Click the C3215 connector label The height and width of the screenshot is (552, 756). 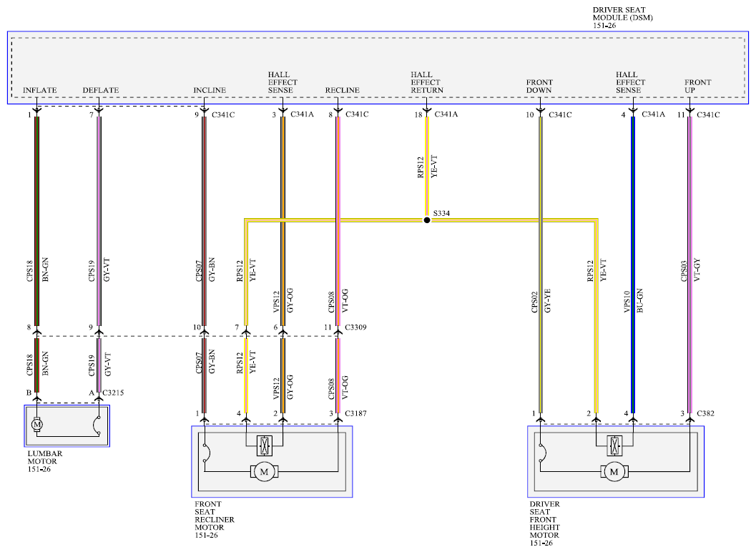pos(113,393)
